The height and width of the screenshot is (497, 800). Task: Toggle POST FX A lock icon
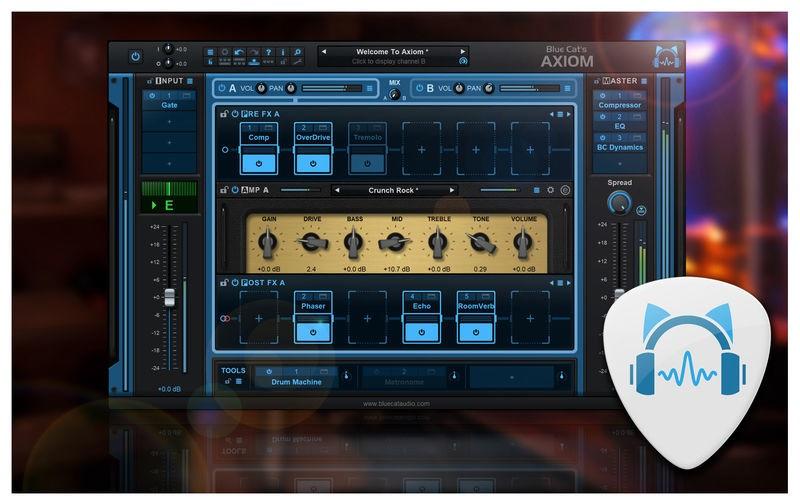[x=223, y=283]
